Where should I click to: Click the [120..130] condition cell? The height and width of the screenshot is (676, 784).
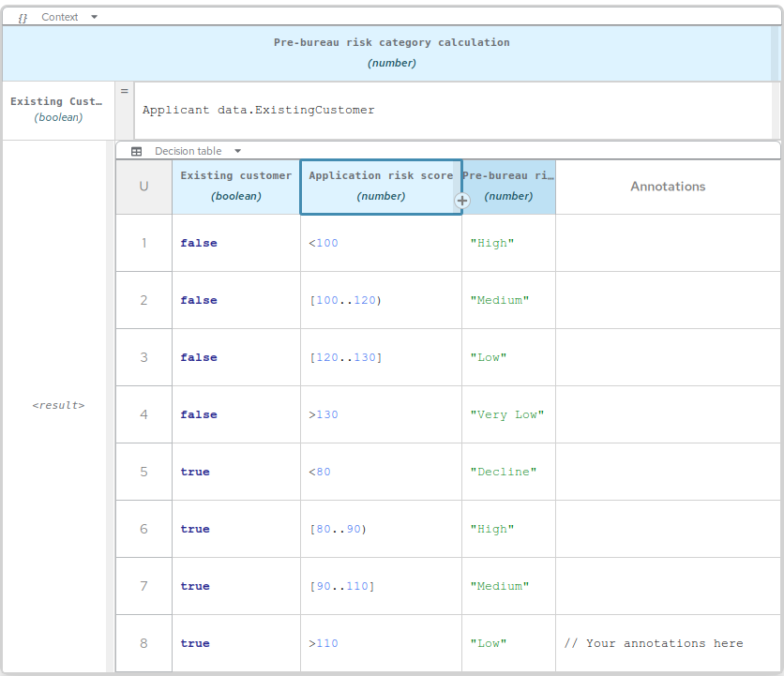tap(381, 357)
